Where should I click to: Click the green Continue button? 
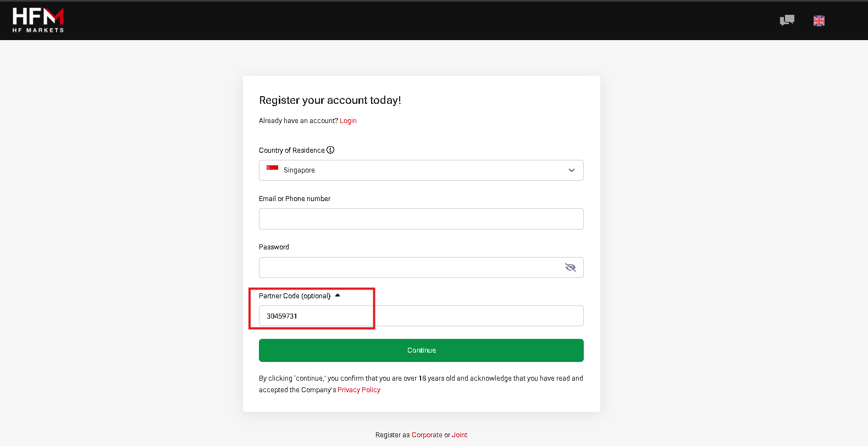click(421, 350)
